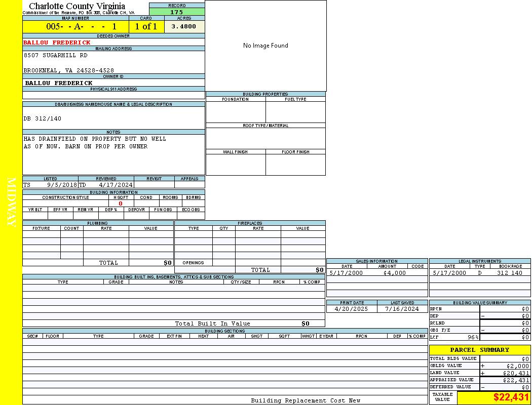Click the notes text about drainfield
Image resolution: width=532 pixels, height=405 pixels.
coord(95,142)
